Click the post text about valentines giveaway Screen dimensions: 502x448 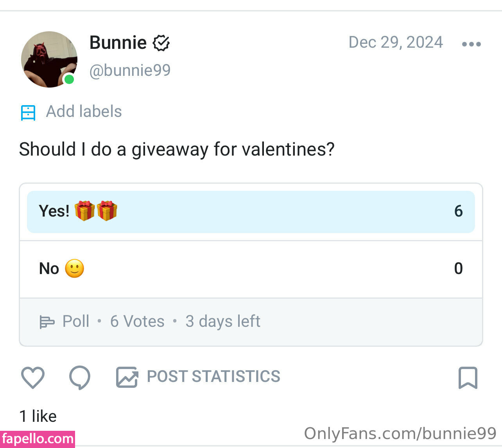pos(177,149)
